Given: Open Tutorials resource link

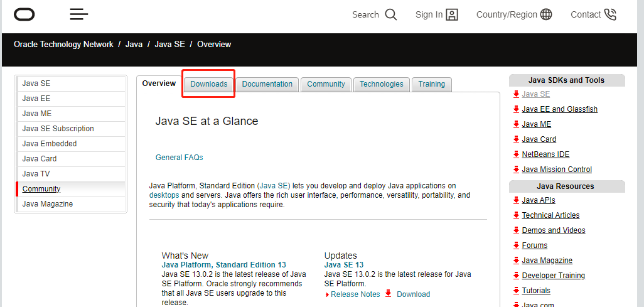Looking at the screenshot, I should click(536, 291).
